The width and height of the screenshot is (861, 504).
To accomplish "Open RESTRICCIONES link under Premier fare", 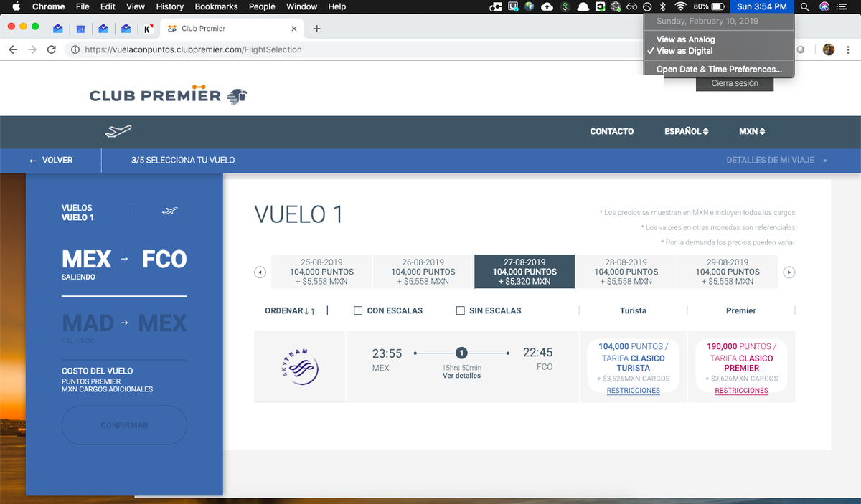I will coord(741,391).
